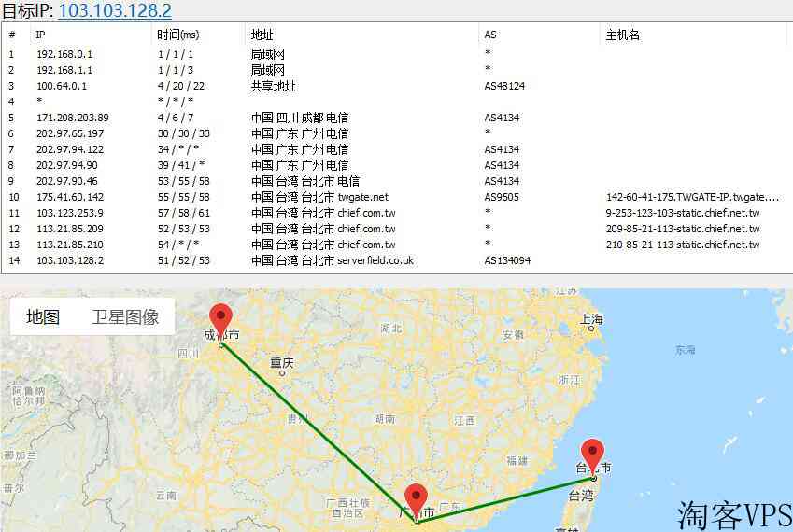Sort by the 主机名 column header
793x532 pixels.
click(623, 35)
